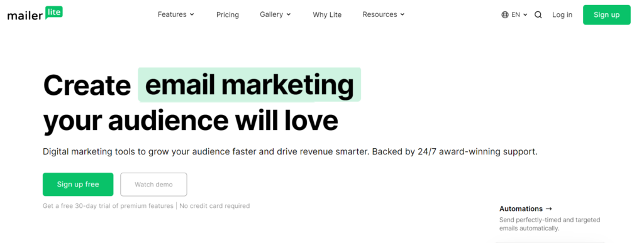Viewport: 644px width, 243px height.
Task: Click the green Sign up button in header
Action: [607, 14]
